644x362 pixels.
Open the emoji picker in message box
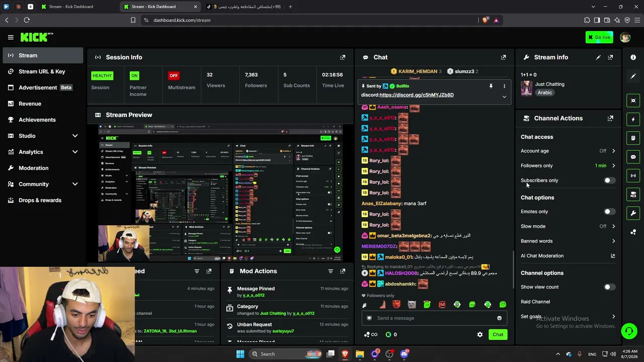click(499, 318)
